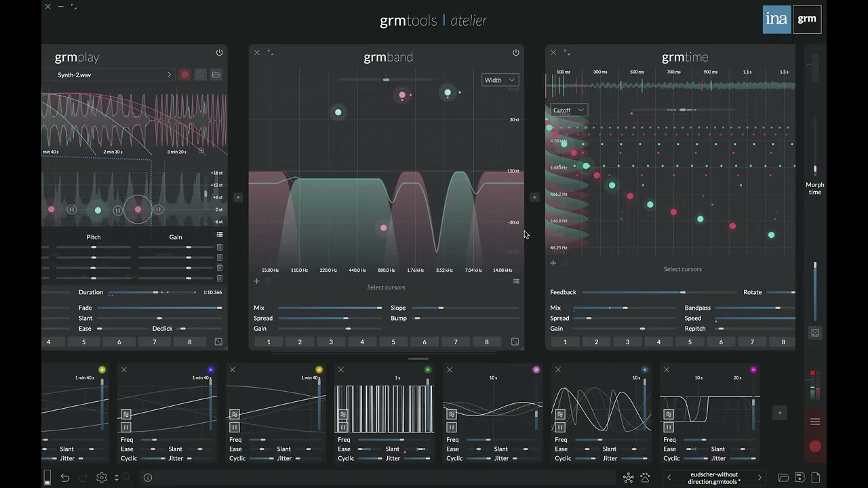Click the dice icon below Morph time
Image resolution: width=868 pixels, height=488 pixels.
pos(815,333)
